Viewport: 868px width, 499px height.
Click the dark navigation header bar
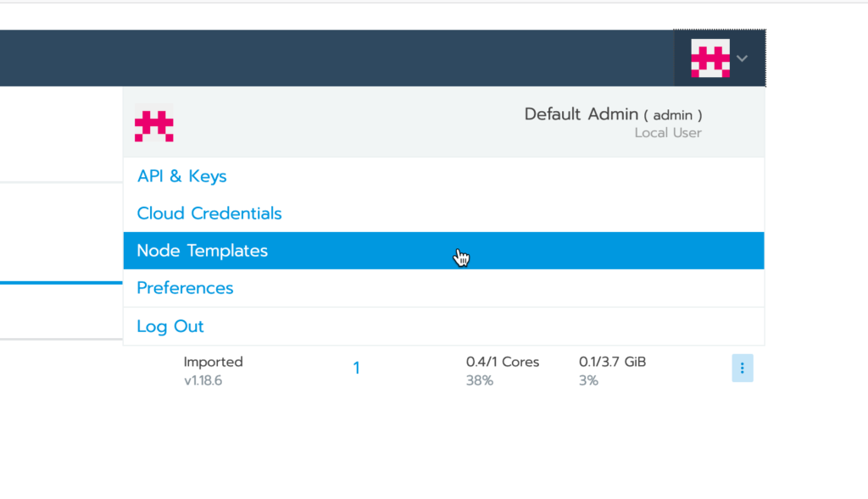pos(337,58)
